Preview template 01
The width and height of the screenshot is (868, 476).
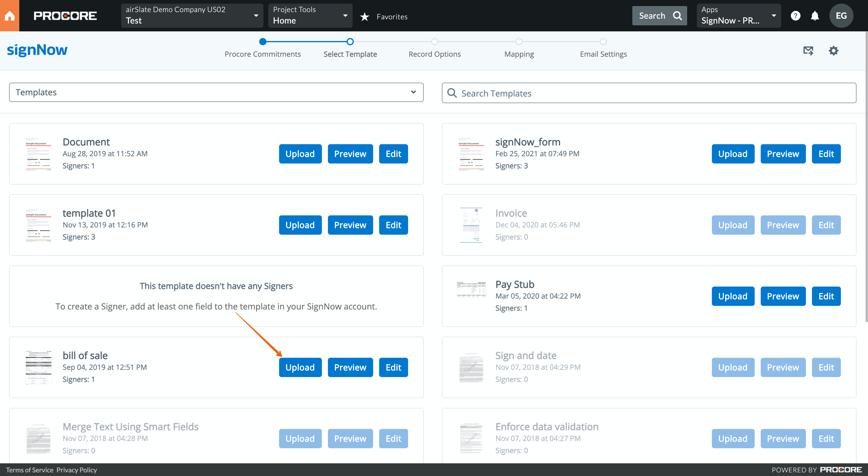tap(350, 225)
